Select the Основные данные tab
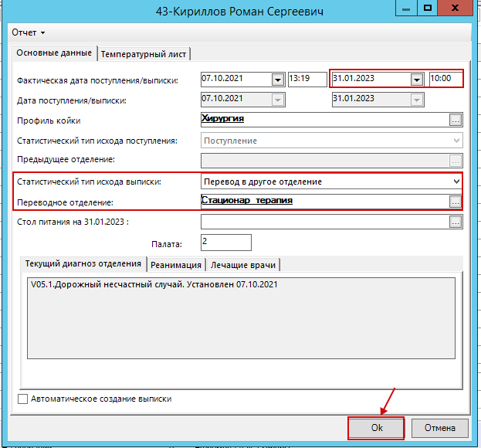 (x=54, y=53)
